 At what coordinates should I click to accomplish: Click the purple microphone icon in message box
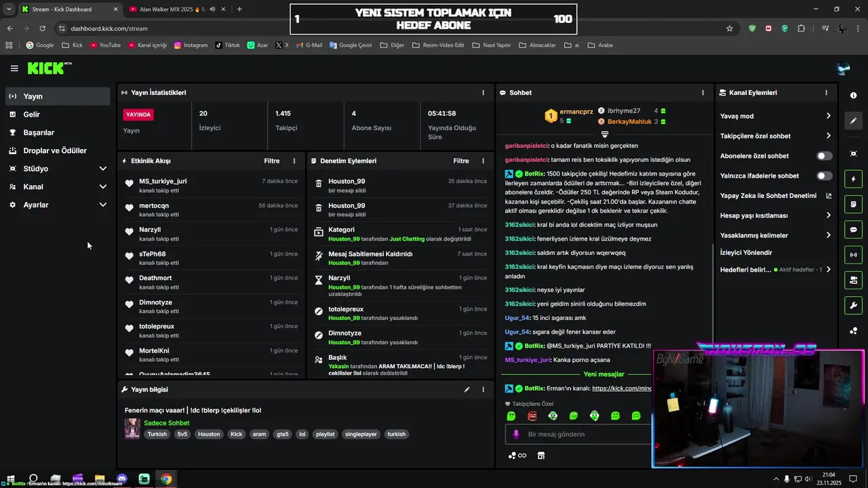(x=516, y=434)
